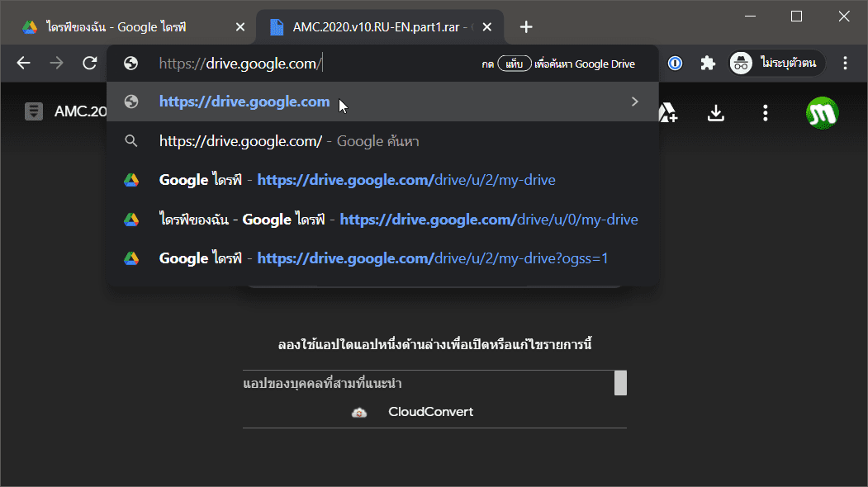Choose the CloudConvert app
The image size is (868, 487).
coord(430,412)
